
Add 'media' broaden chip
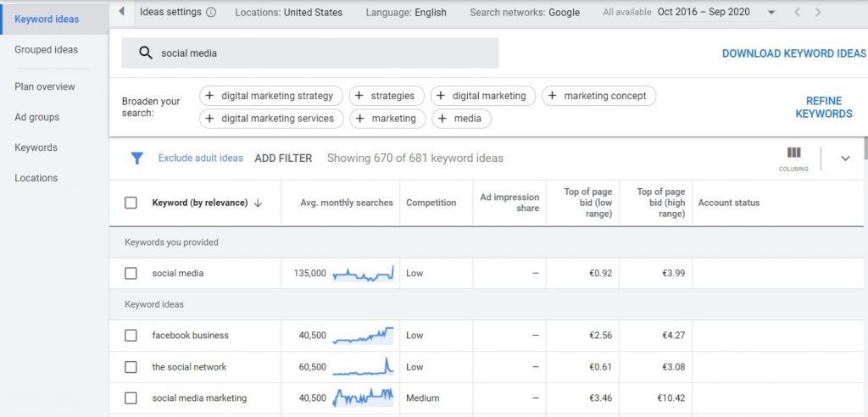point(461,119)
